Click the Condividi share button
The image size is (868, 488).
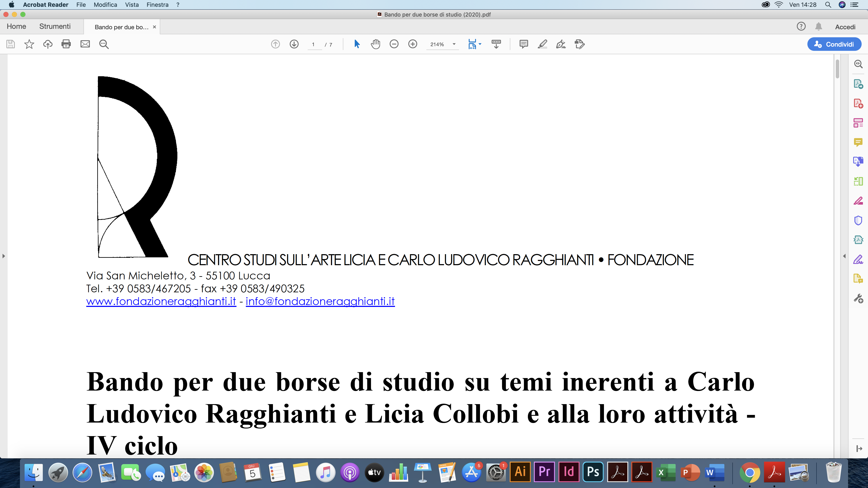(834, 44)
